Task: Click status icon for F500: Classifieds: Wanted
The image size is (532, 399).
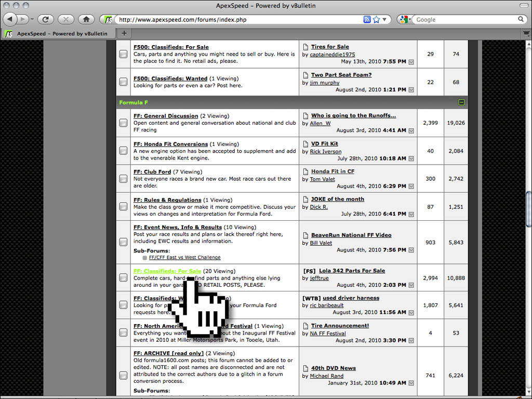Action: pyautogui.click(x=123, y=82)
